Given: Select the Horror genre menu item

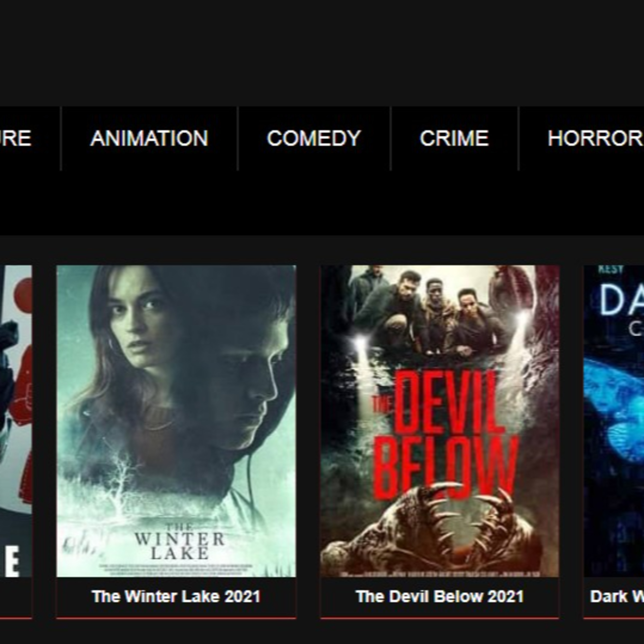Looking at the screenshot, I should click(582, 138).
